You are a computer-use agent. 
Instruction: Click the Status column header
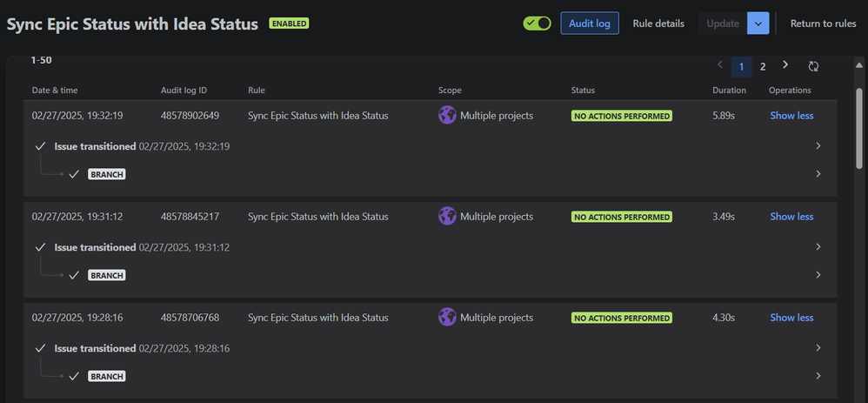583,91
